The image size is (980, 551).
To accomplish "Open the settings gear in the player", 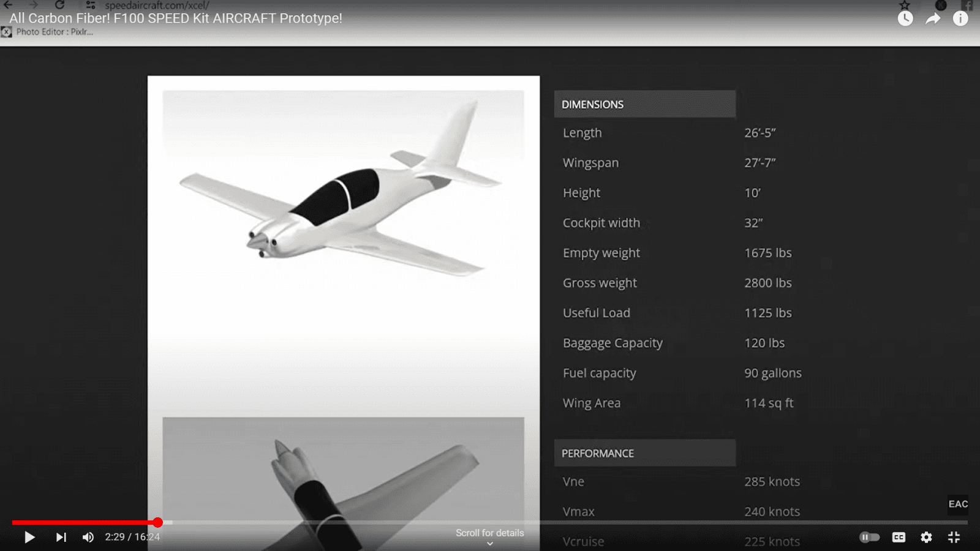I will (926, 537).
